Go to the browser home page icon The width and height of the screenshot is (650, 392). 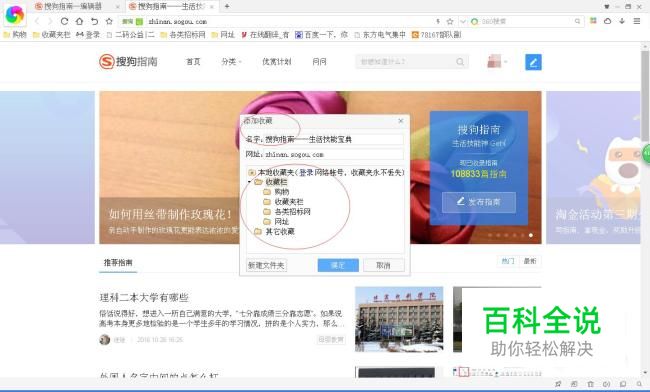(79, 21)
